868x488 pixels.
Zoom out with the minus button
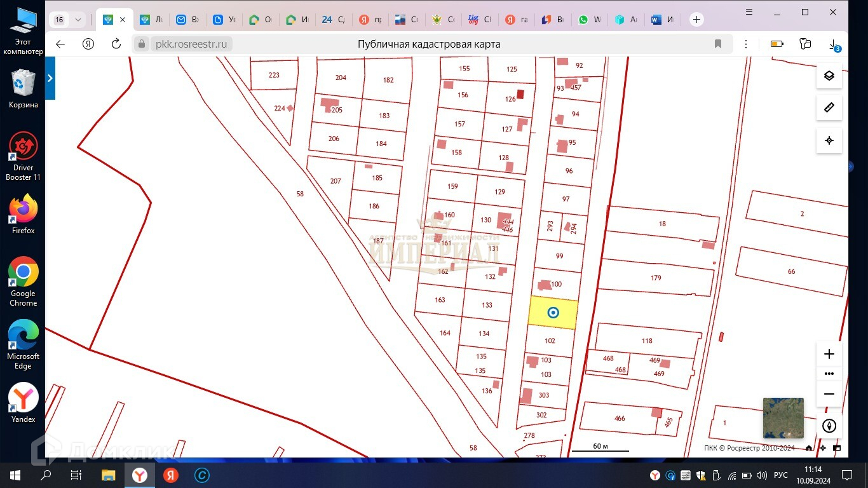pos(829,394)
